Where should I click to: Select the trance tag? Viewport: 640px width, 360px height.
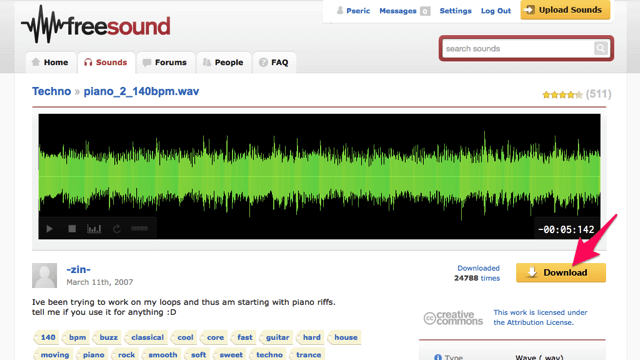pos(307,354)
